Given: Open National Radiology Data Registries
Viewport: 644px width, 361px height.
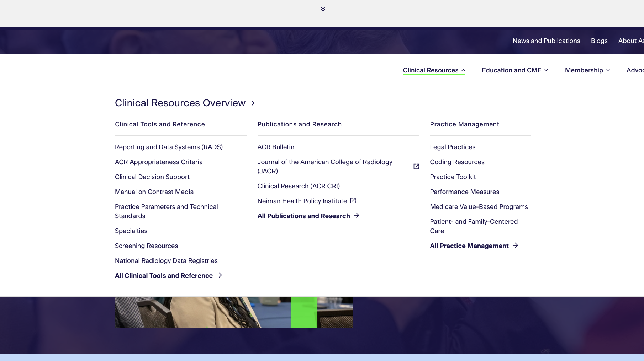Looking at the screenshot, I should tap(166, 261).
